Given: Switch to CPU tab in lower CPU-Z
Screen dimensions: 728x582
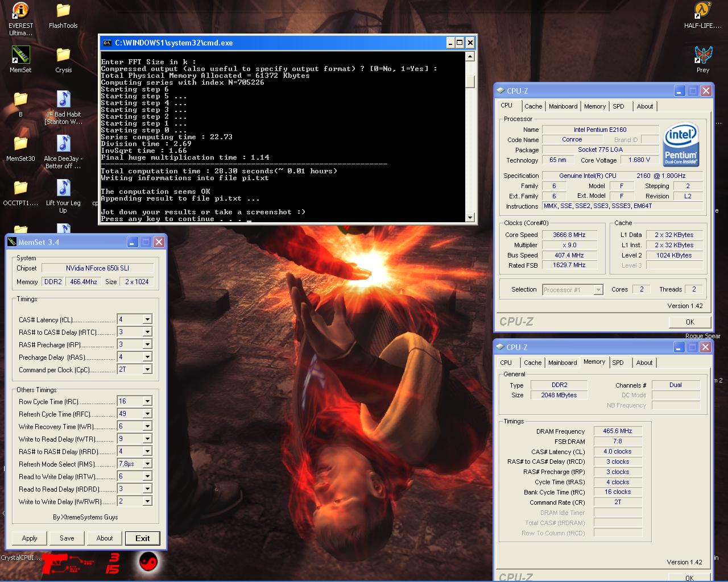Looking at the screenshot, I should (x=506, y=363).
